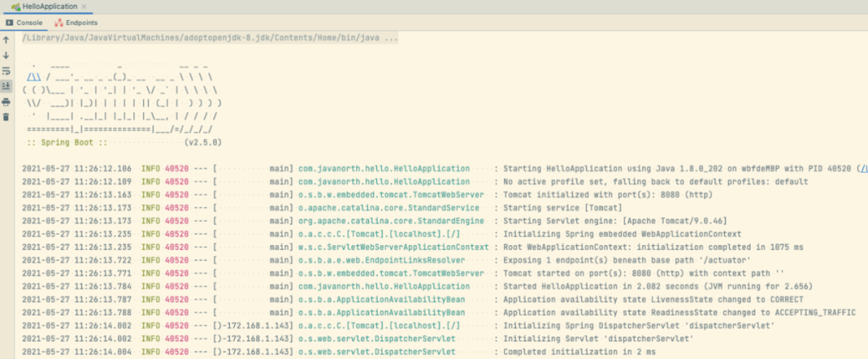The width and height of the screenshot is (868, 359).
Task: Click the Endpoints tab icon
Action: coord(59,22)
